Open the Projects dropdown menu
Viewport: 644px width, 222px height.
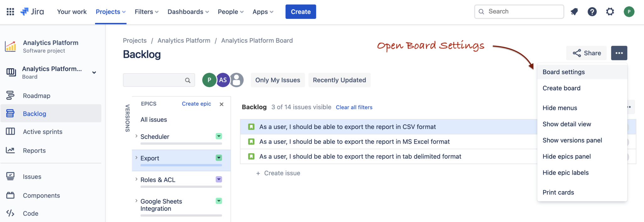pyautogui.click(x=111, y=12)
